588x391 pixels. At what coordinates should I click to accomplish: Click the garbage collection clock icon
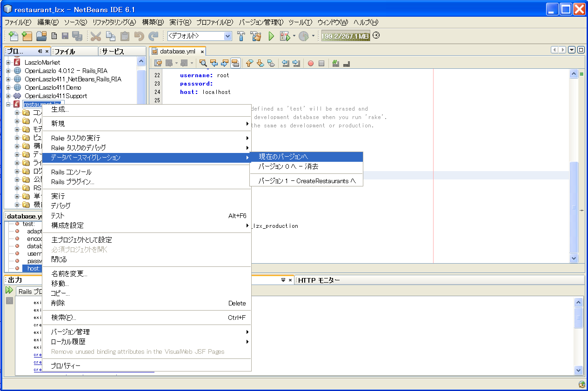(x=376, y=35)
